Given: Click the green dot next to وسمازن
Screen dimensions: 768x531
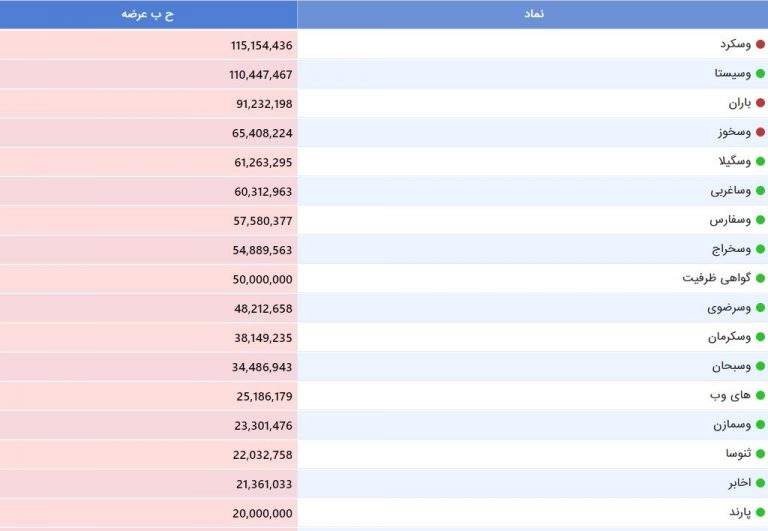Looking at the screenshot, I should (x=760, y=425).
